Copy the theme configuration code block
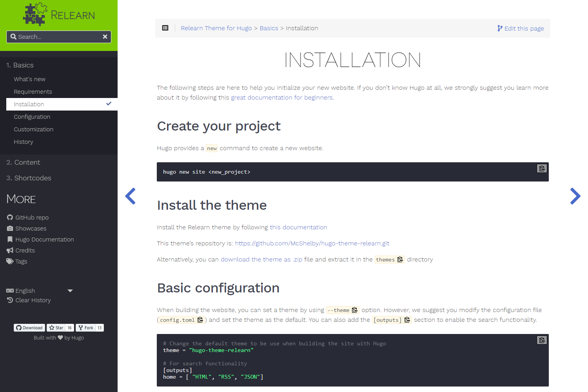Viewport: 588px width, 392px height. (x=542, y=340)
